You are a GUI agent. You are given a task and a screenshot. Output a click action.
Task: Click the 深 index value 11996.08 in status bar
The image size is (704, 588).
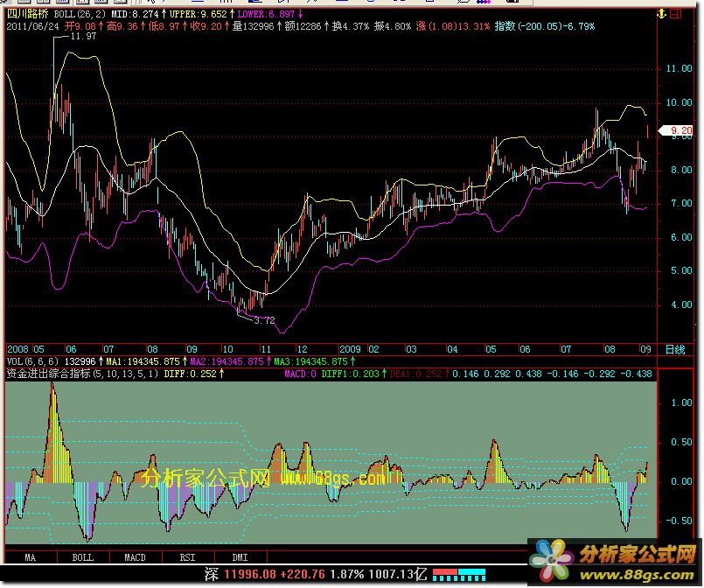click(249, 574)
